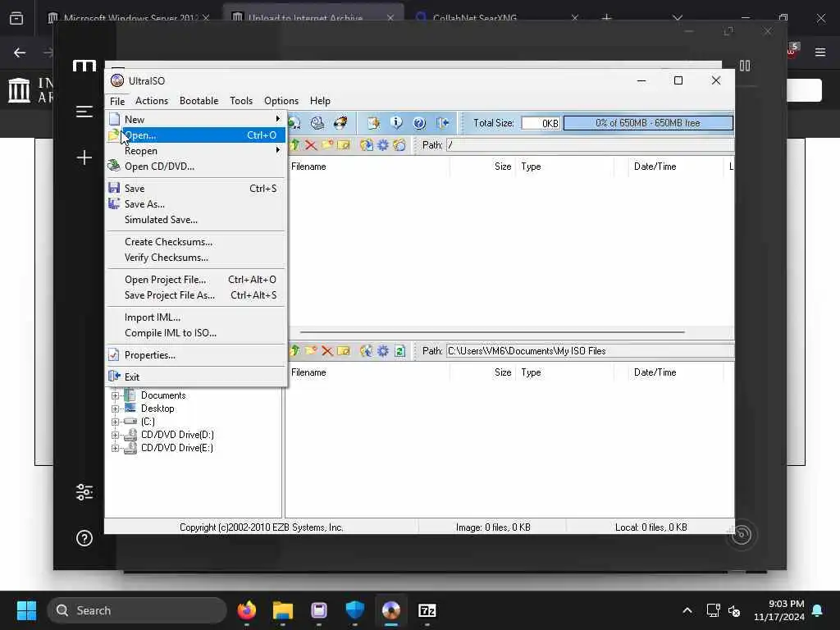Click red X delete icon in local pane toolbar
The height and width of the screenshot is (630, 840).
click(326, 351)
